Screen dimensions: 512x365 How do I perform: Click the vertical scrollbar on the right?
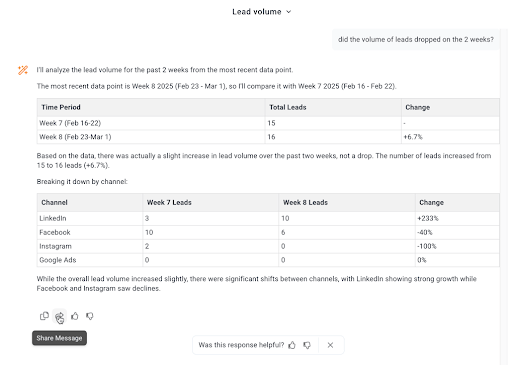[503, 197]
